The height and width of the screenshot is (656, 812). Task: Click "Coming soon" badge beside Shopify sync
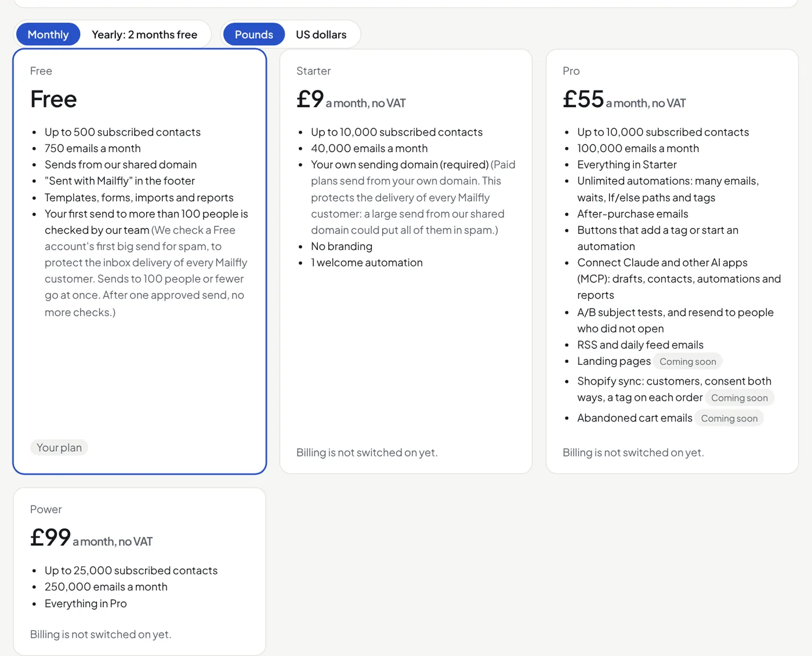tap(739, 398)
